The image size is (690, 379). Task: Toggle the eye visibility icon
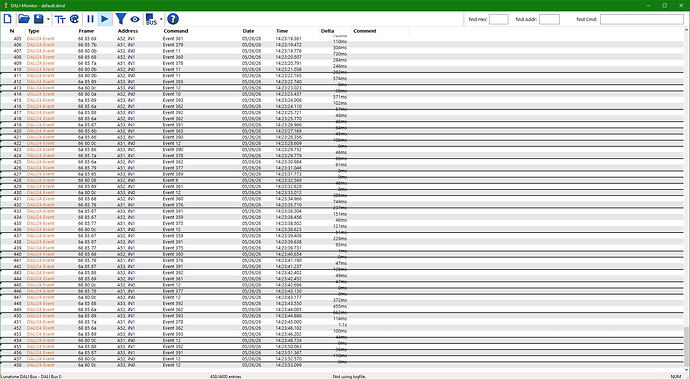(135, 19)
